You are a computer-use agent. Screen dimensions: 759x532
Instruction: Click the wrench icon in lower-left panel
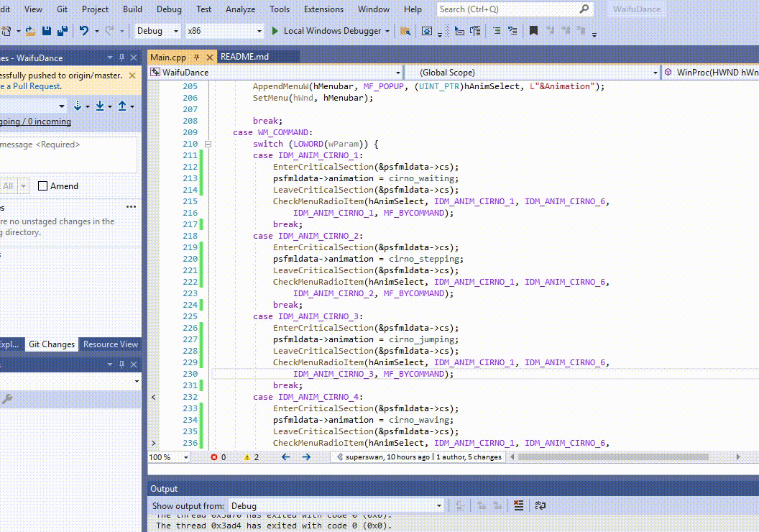click(6, 399)
